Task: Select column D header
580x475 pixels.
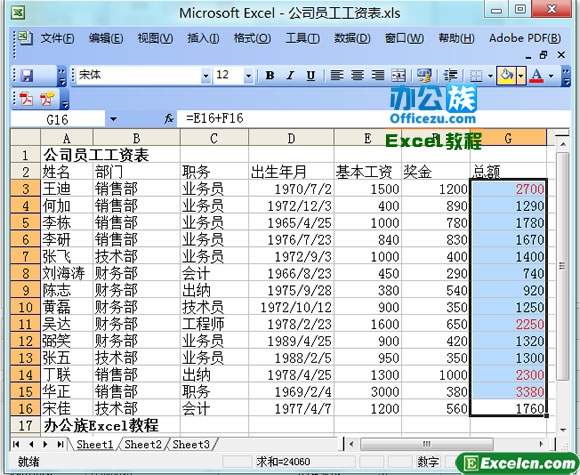Action: (x=291, y=138)
